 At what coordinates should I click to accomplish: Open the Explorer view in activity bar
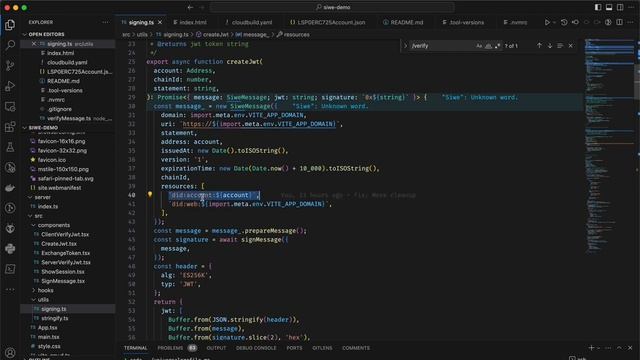(x=10, y=25)
